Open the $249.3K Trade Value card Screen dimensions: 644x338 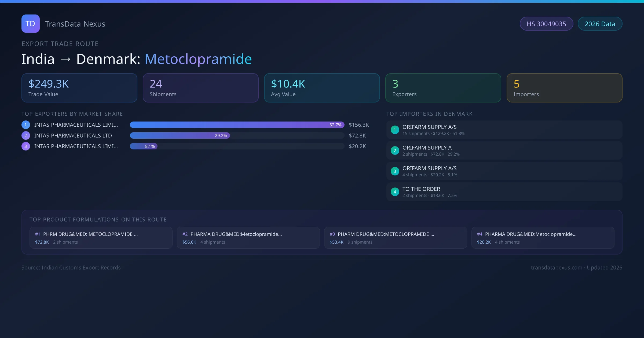click(x=79, y=88)
